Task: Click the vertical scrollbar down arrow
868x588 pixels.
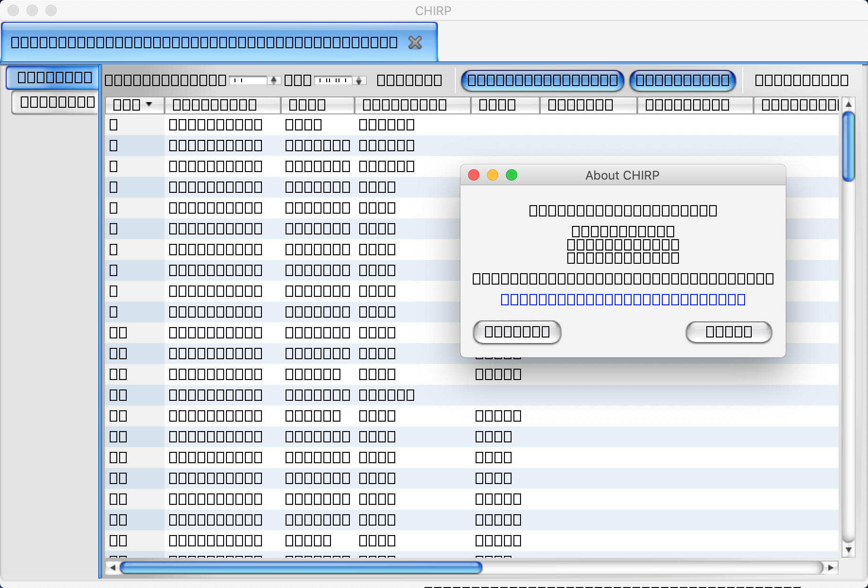Action: coord(849,550)
